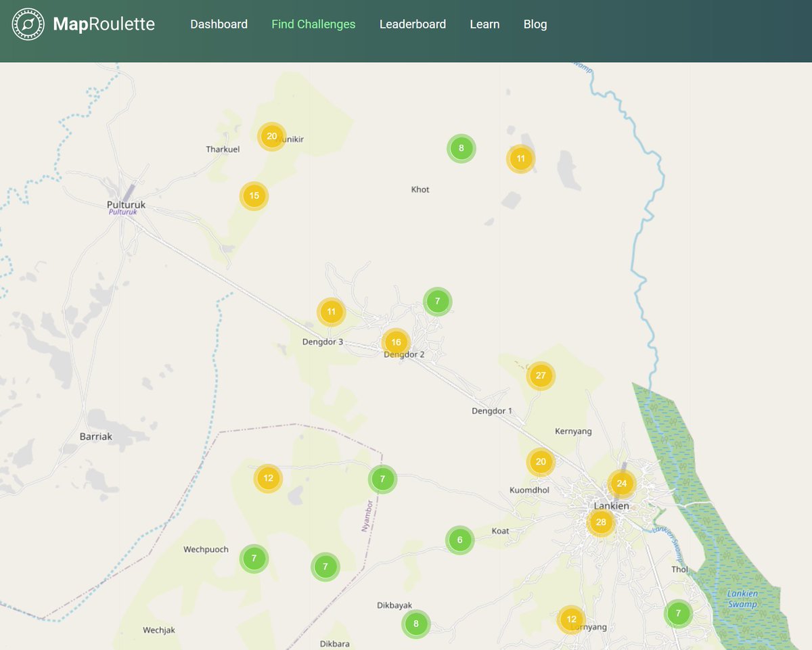Select the yellow cluster of 28 in Lankien
This screenshot has width=812, height=650.
coord(600,522)
